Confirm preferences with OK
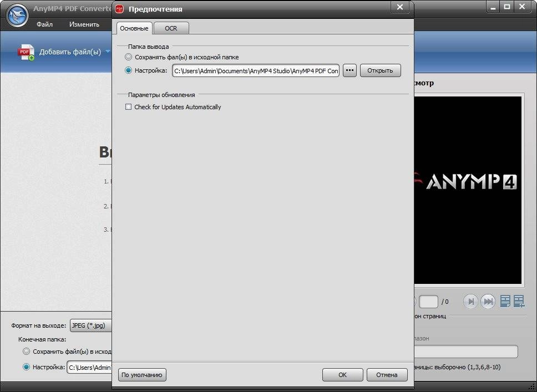The height and width of the screenshot is (392, 537). click(342, 375)
